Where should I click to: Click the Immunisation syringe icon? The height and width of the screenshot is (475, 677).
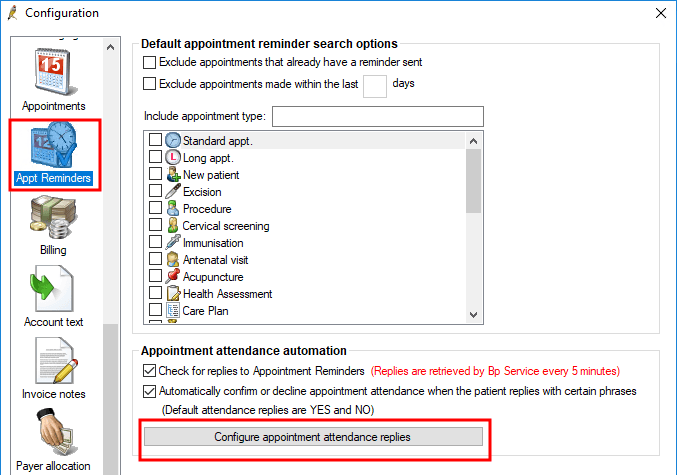point(173,242)
